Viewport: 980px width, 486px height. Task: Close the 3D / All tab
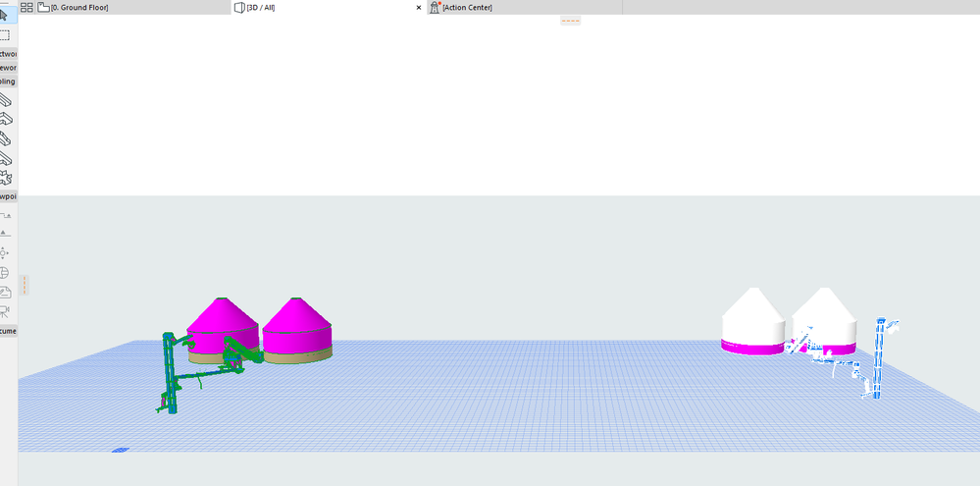pos(419,8)
